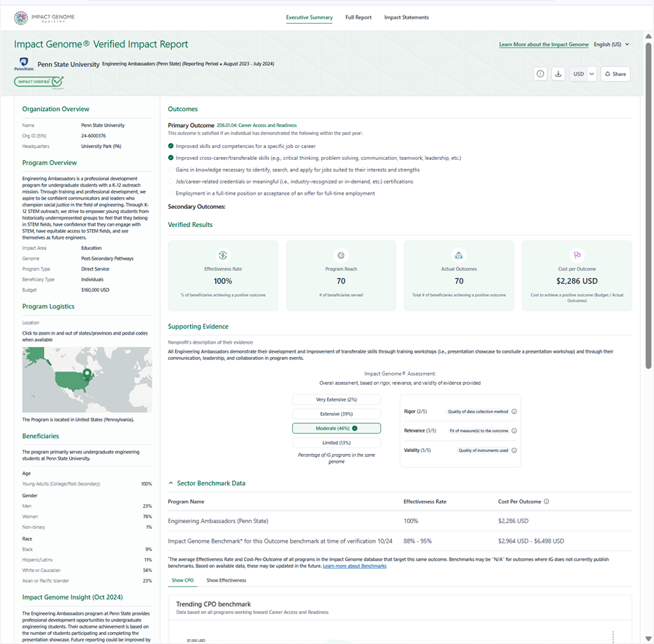Click the Trending CPO benchmark heading

coord(213,604)
